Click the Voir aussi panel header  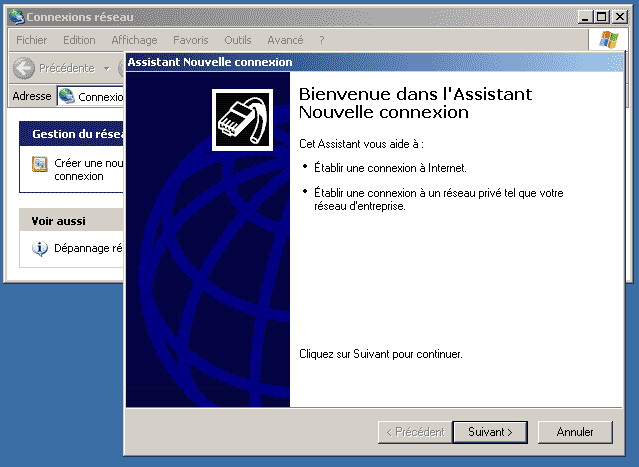(x=71, y=221)
